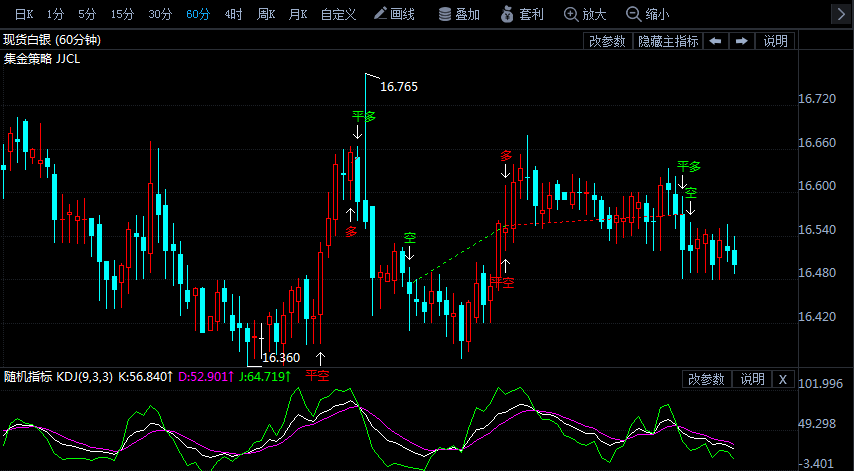Screen dimensions: 854x471
Task: Switch the chart to the 30分 period
Action: [160, 14]
